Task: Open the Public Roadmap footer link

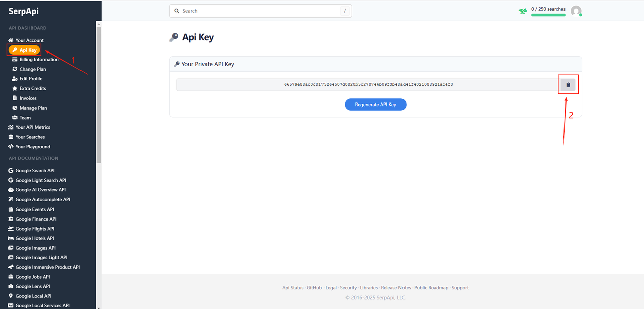Action: pos(431,288)
